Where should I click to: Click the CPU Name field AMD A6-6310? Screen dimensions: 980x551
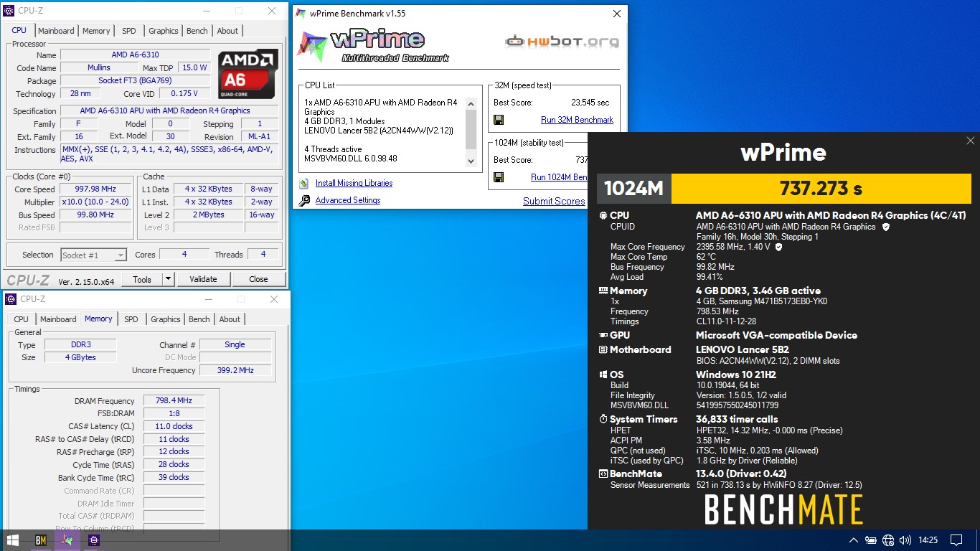[136, 55]
